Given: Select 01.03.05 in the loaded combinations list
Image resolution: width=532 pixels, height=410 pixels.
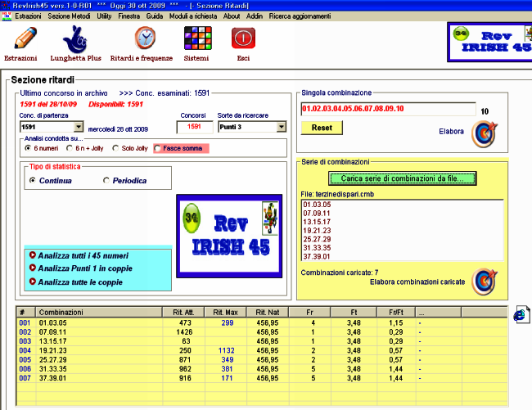Looking at the screenshot, I should [x=317, y=205].
